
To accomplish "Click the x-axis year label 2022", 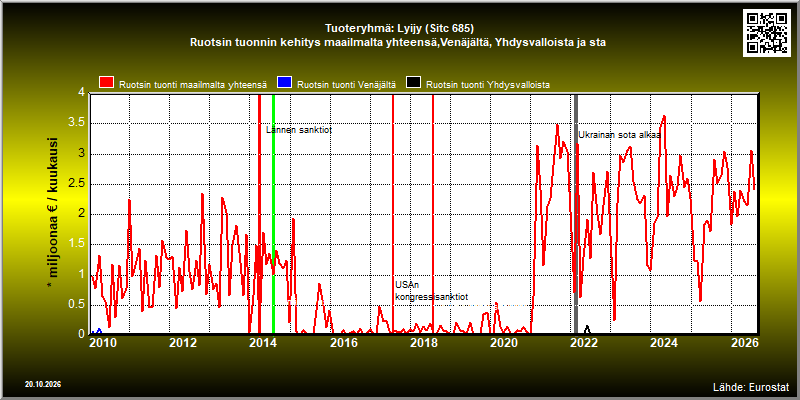I will point(583,343).
